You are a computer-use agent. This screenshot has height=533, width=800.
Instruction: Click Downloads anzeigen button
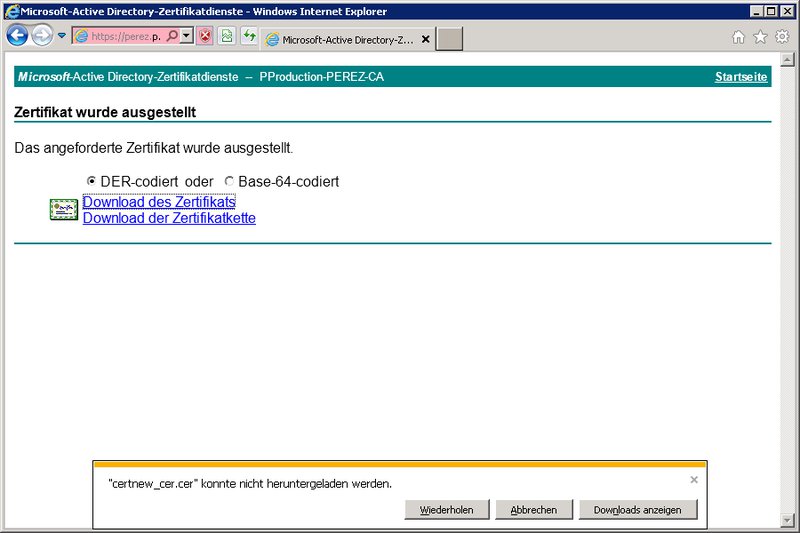click(638, 510)
